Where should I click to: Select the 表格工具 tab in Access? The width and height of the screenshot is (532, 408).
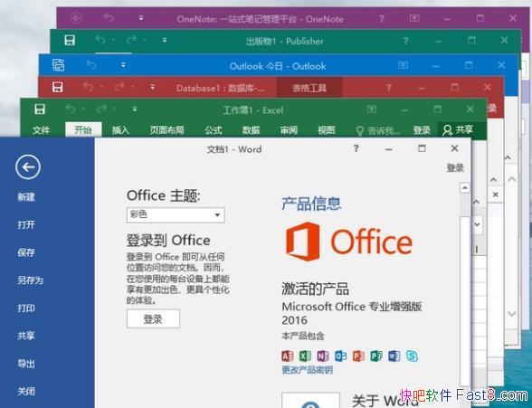[309, 88]
